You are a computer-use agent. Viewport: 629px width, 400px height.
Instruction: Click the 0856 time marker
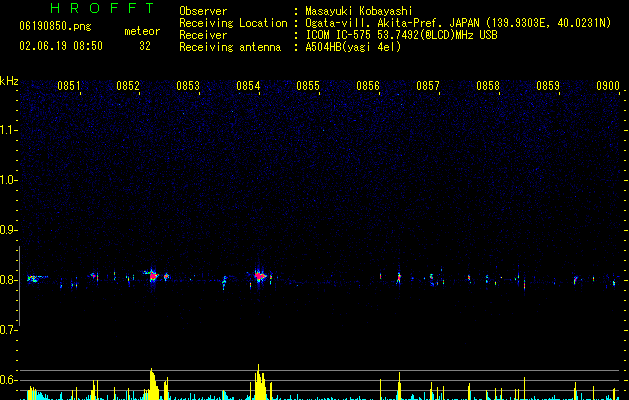pyautogui.click(x=368, y=86)
